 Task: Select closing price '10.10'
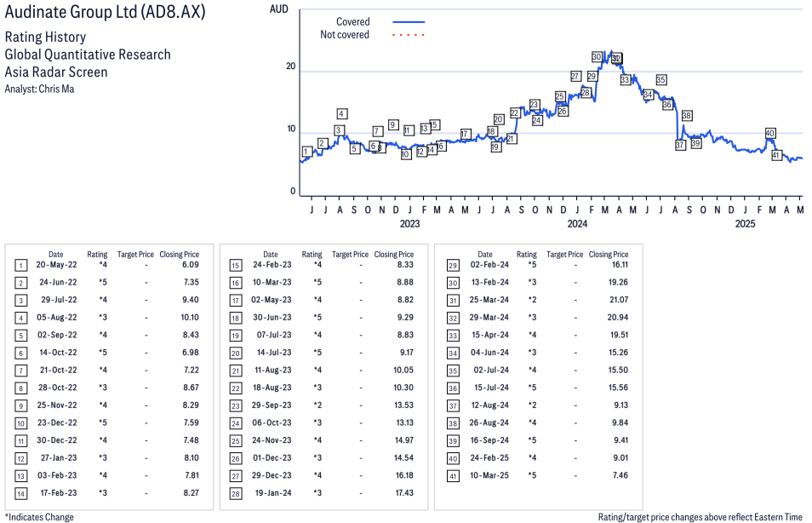[x=190, y=317]
